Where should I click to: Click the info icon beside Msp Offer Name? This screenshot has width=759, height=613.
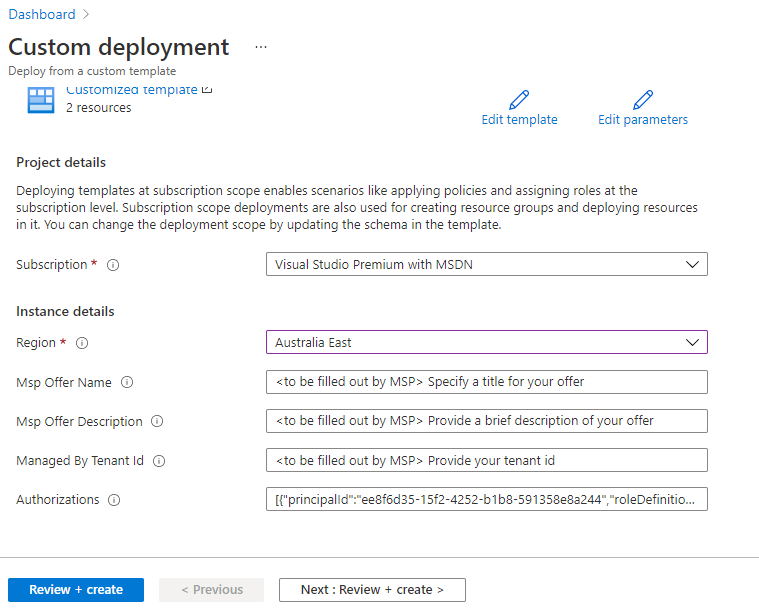tap(127, 382)
